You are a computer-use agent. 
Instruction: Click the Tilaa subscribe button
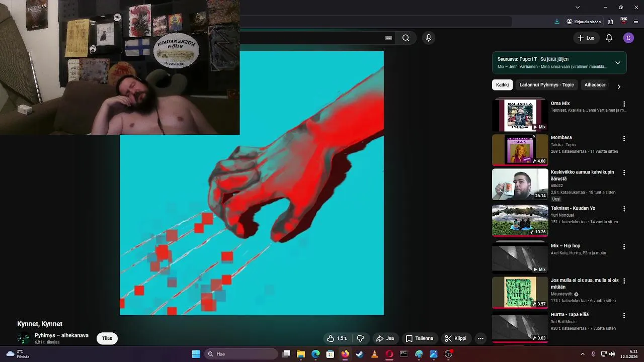pyautogui.click(x=107, y=338)
